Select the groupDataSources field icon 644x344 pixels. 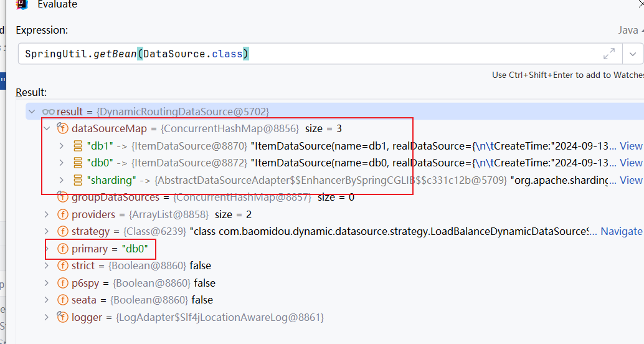62,198
